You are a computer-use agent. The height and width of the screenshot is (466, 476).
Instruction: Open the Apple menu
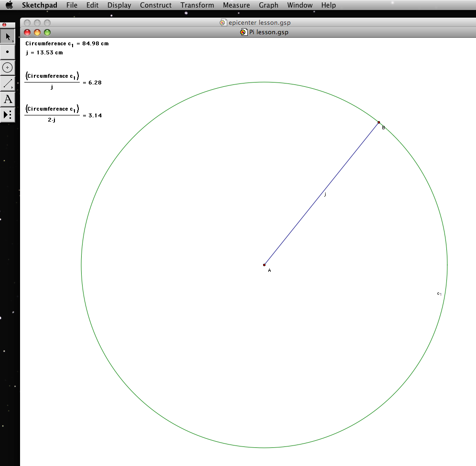point(10,5)
